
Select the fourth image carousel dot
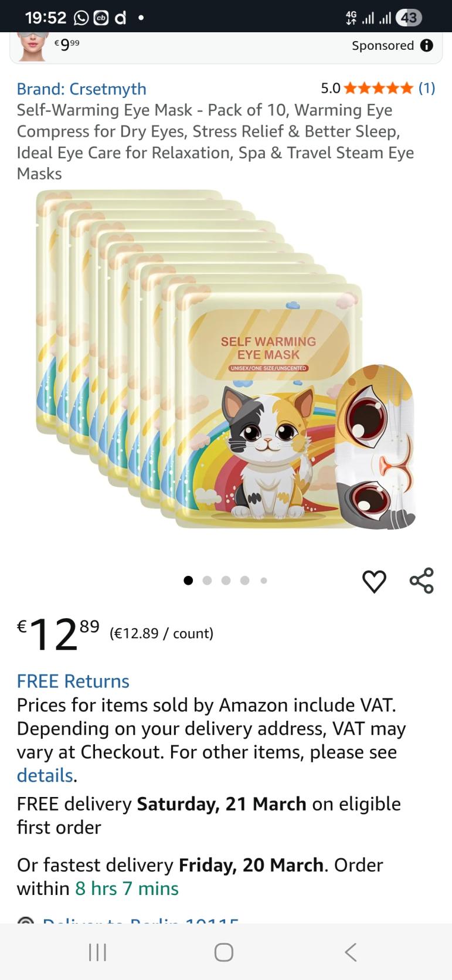244,581
